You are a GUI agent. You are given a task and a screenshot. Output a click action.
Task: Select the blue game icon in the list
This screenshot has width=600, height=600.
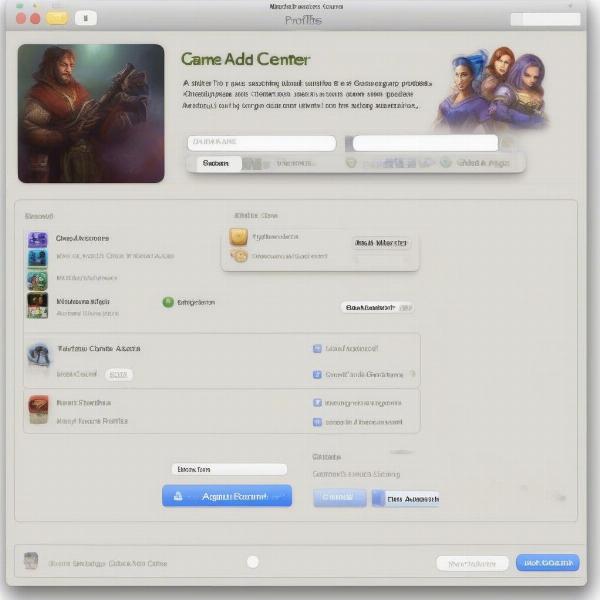(x=38, y=258)
